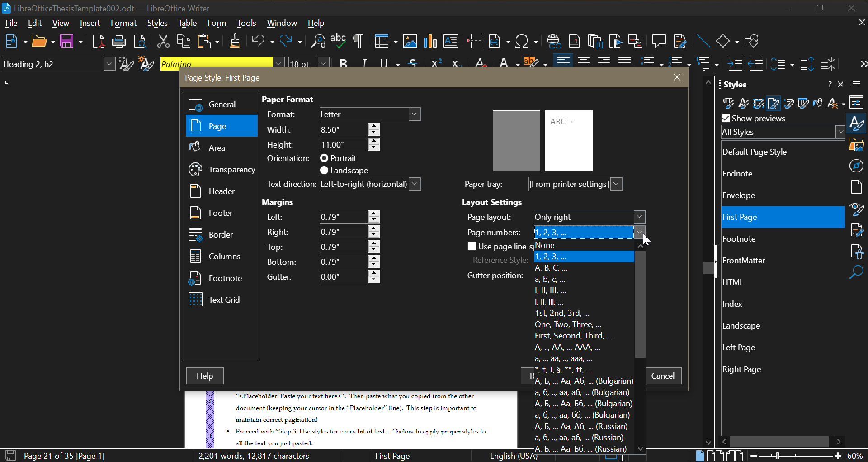868x462 pixels.
Task: Decrease Width value with down stepper
Action: (373, 133)
